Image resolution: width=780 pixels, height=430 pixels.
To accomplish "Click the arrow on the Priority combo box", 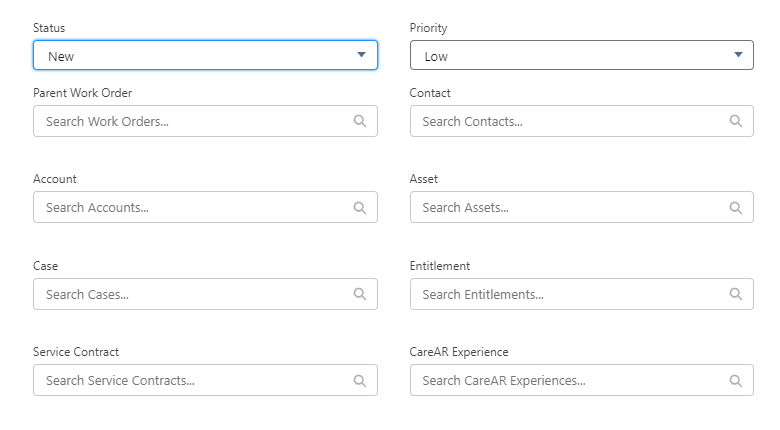I will pyautogui.click(x=738, y=55).
